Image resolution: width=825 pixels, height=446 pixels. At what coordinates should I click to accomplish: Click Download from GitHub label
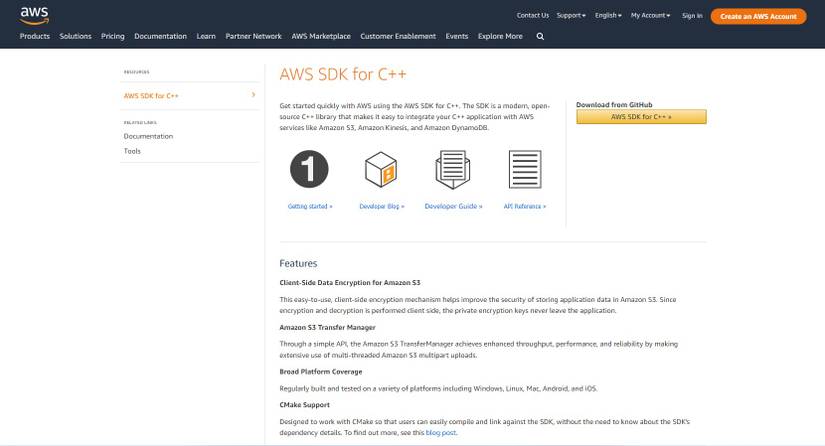point(614,105)
